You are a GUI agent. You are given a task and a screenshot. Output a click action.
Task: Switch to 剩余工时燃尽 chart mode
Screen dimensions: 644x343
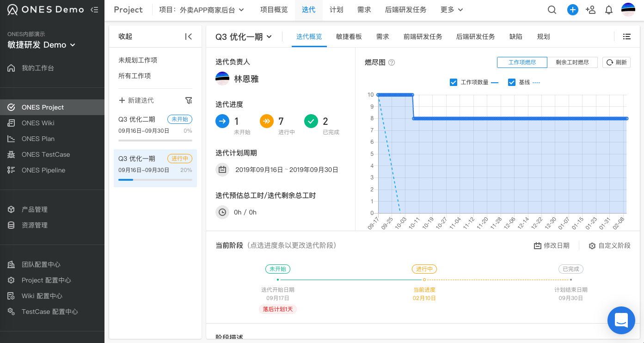click(x=572, y=62)
